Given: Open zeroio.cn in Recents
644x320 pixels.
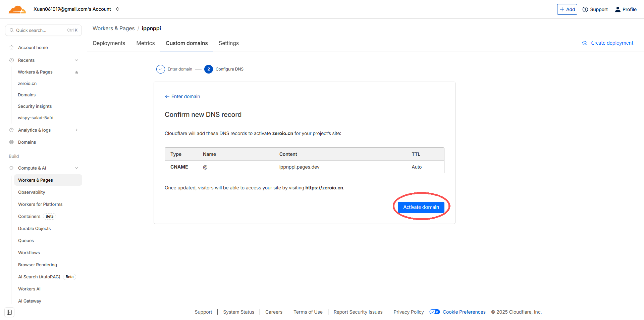Looking at the screenshot, I should pyautogui.click(x=27, y=83).
